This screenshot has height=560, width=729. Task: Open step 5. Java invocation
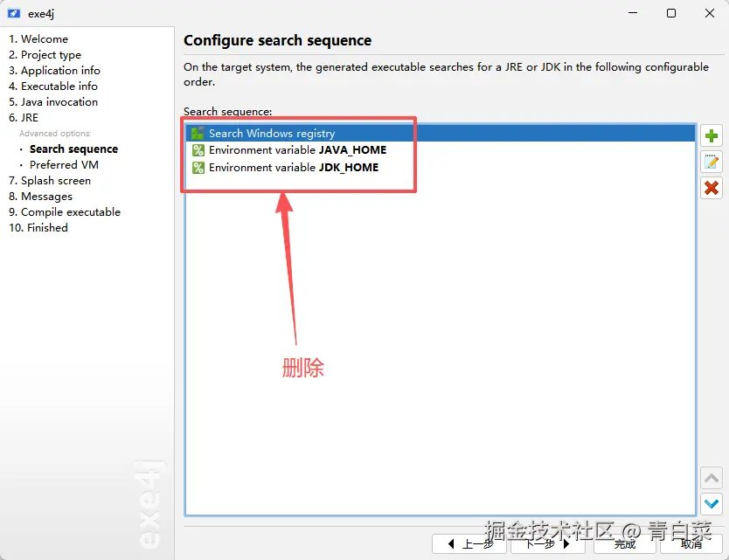click(53, 102)
